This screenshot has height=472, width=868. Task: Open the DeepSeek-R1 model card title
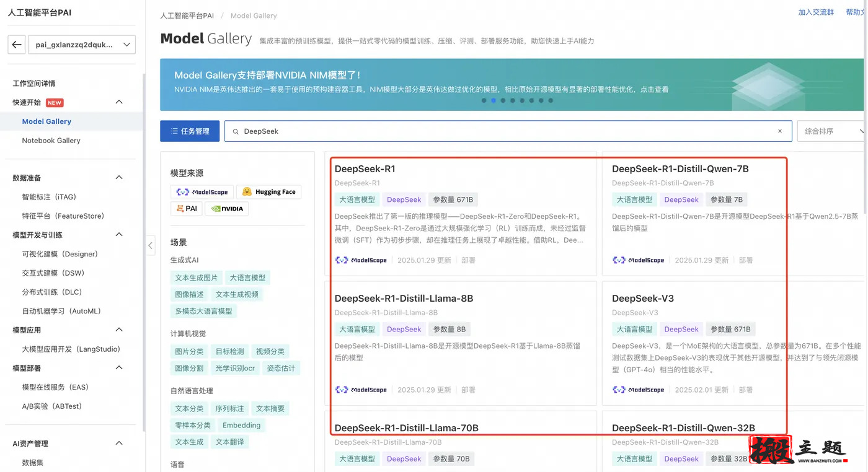[365, 169]
